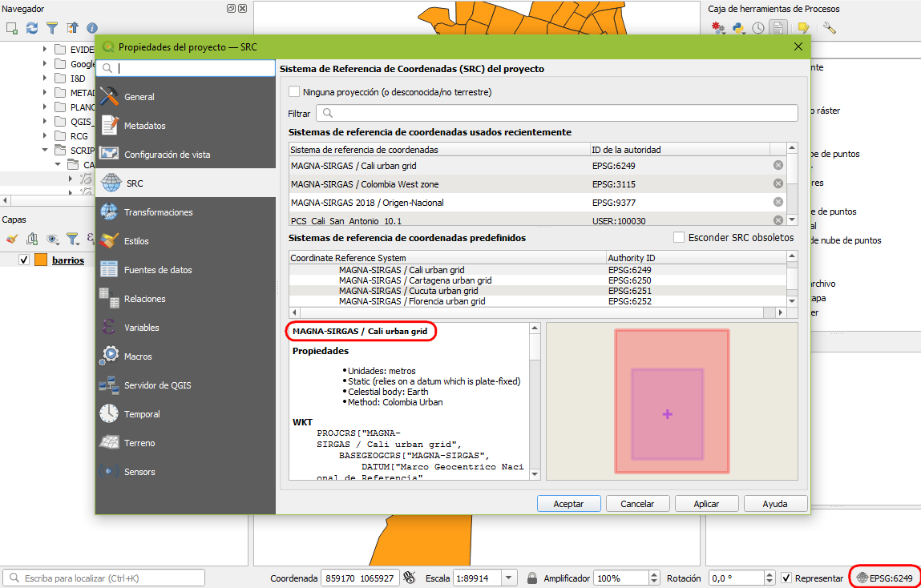This screenshot has width=921, height=588.
Task: Remove EPSG:9377 from recently used list
Action: coord(778,202)
